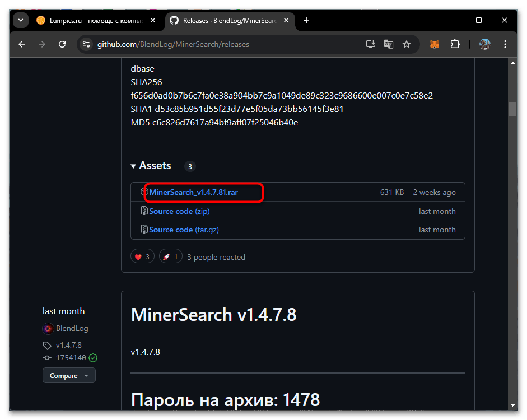527x420 pixels.
Task: Open the browser profile avatar
Action: point(484,44)
